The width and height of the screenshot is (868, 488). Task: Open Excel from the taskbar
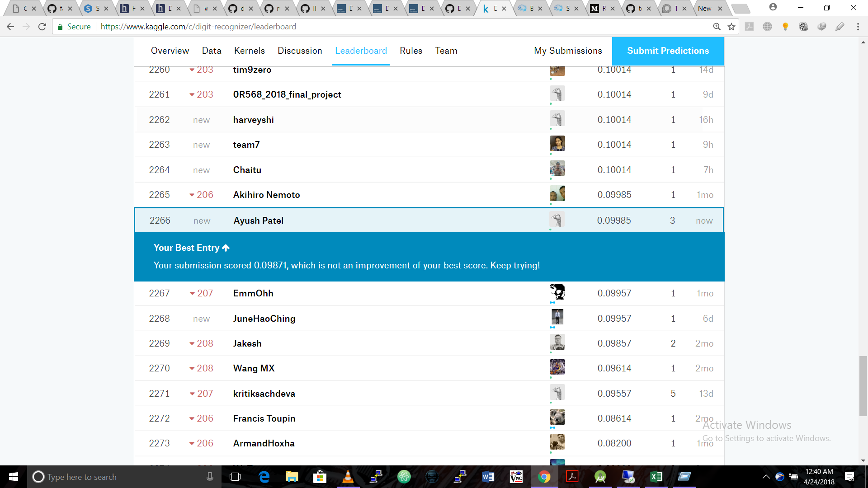pyautogui.click(x=656, y=477)
